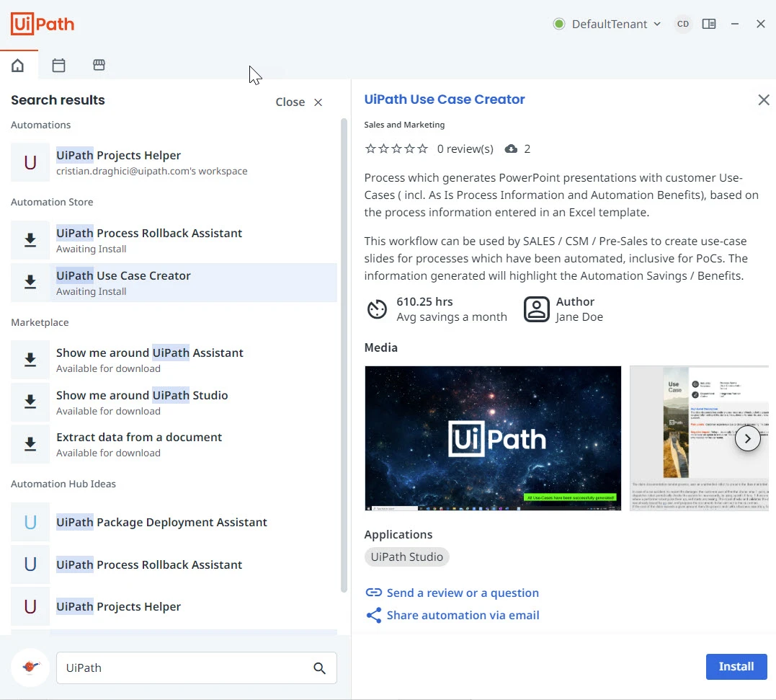This screenshot has width=776, height=700.
Task: Click the magnifier search icon
Action: [320, 668]
